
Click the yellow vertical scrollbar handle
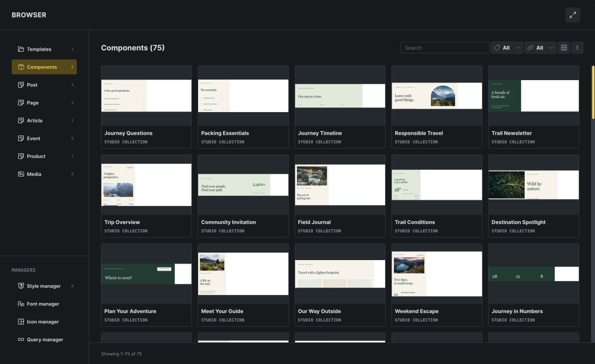tap(593, 92)
